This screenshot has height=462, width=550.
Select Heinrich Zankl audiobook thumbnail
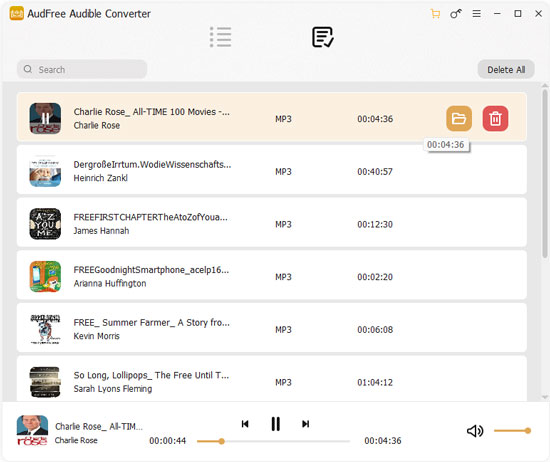click(x=45, y=171)
